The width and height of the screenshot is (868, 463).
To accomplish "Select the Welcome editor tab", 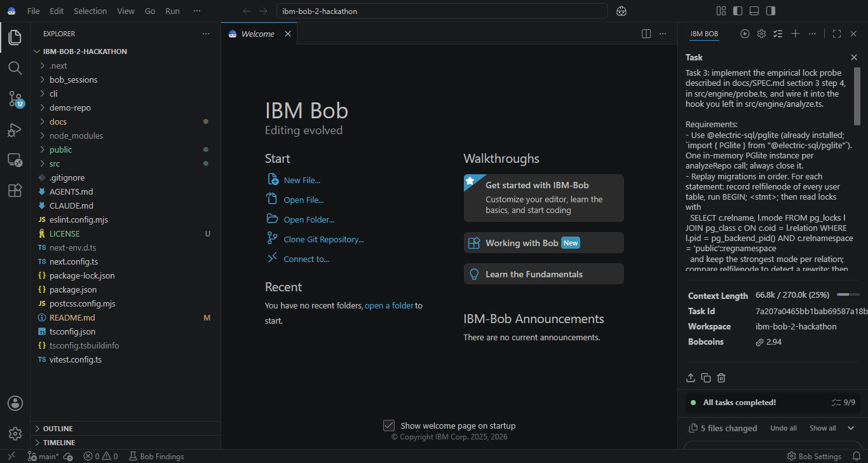I will (258, 34).
